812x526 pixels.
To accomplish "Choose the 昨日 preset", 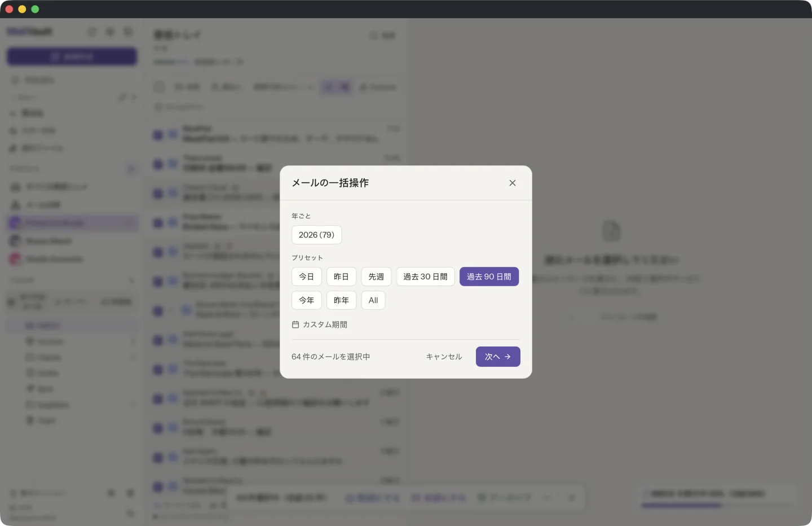I will (x=341, y=277).
